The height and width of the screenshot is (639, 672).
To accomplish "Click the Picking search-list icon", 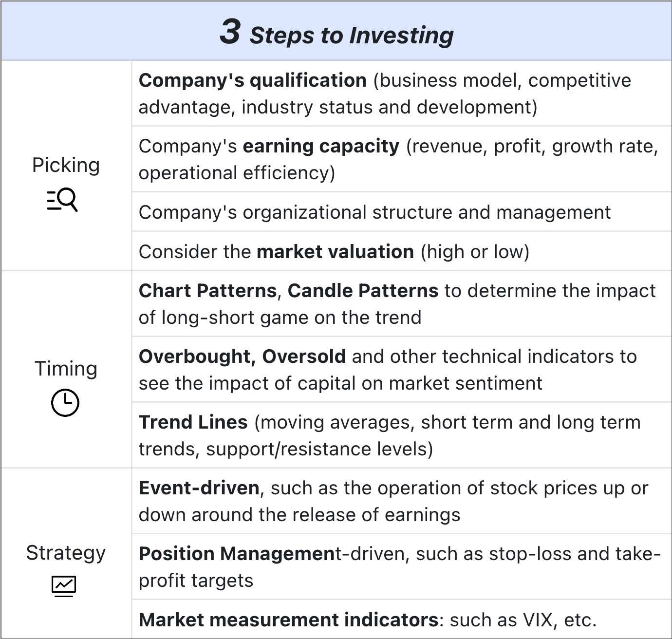I will click(x=62, y=200).
